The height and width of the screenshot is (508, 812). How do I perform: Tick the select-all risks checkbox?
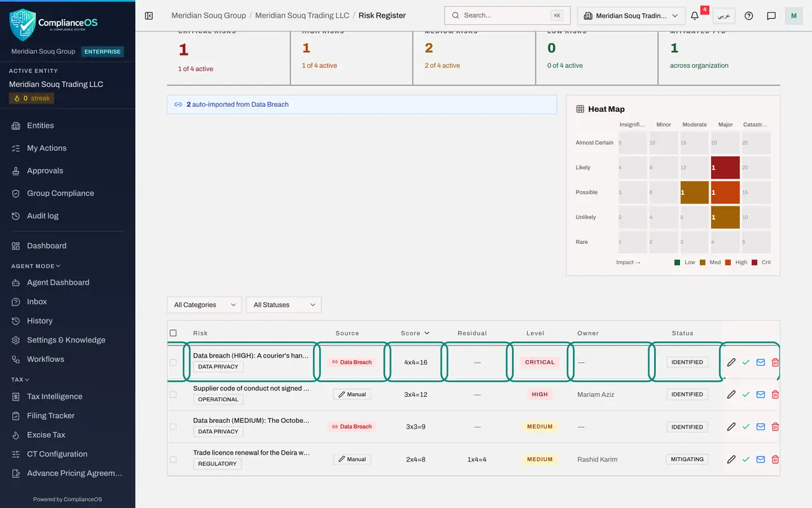point(173,333)
